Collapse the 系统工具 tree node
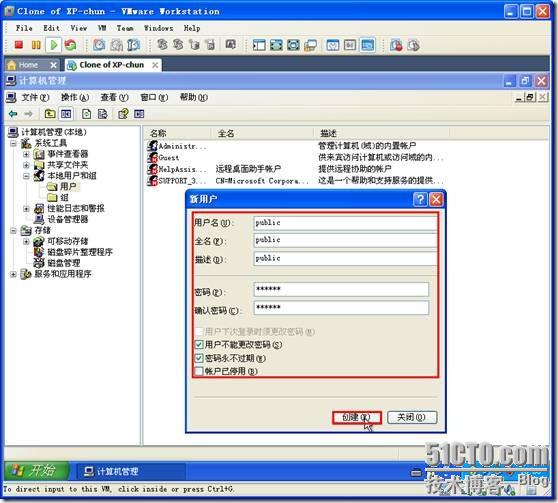 14,143
